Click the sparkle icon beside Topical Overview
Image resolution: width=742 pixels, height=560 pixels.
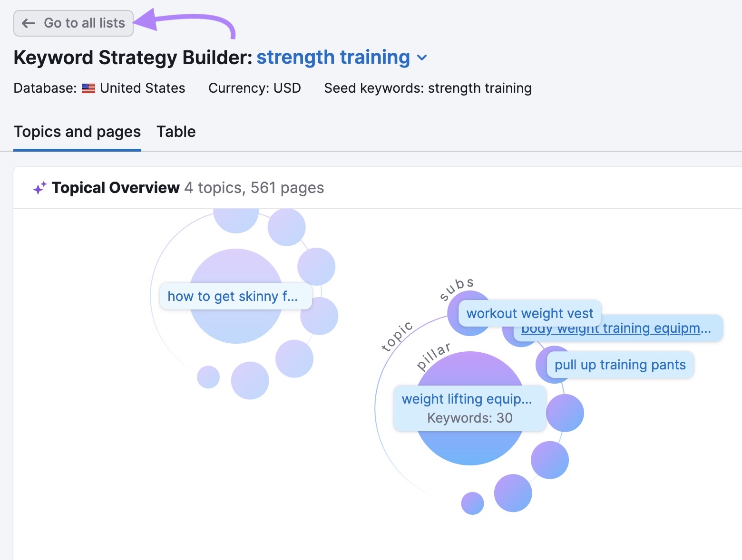[x=39, y=187]
